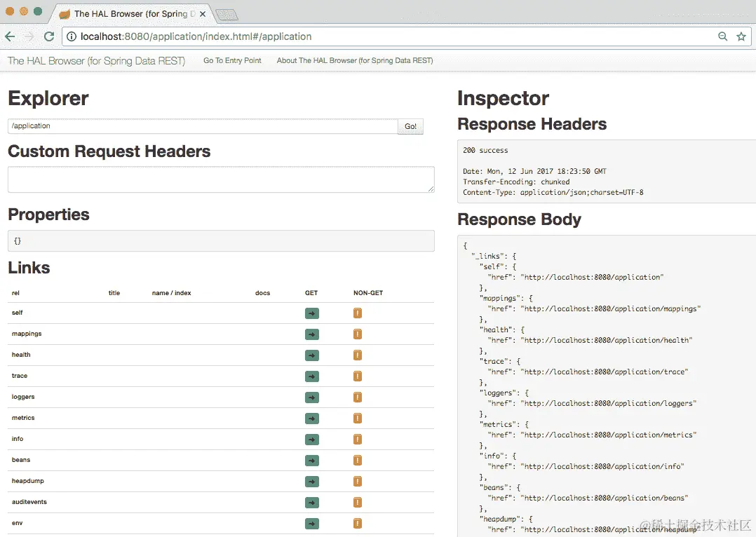Follow the GET arrow for metrics
The width and height of the screenshot is (756, 537).
tap(312, 419)
